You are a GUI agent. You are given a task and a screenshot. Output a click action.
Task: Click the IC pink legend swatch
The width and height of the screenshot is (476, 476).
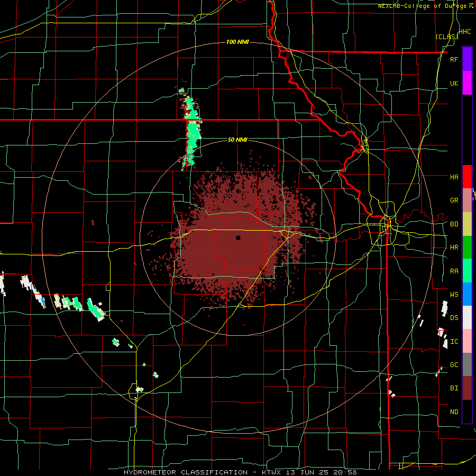(x=467, y=341)
